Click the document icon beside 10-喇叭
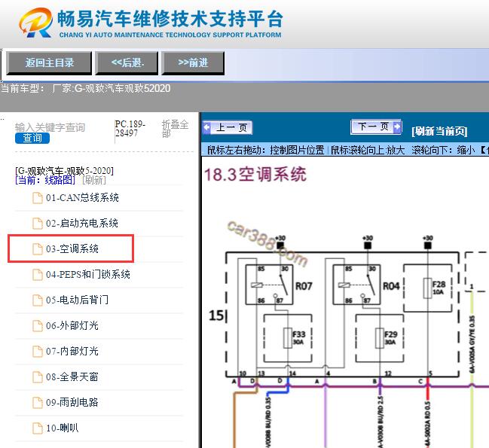Viewport: 489px width, 448px height. pyautogui.click(x=38, y=428)
